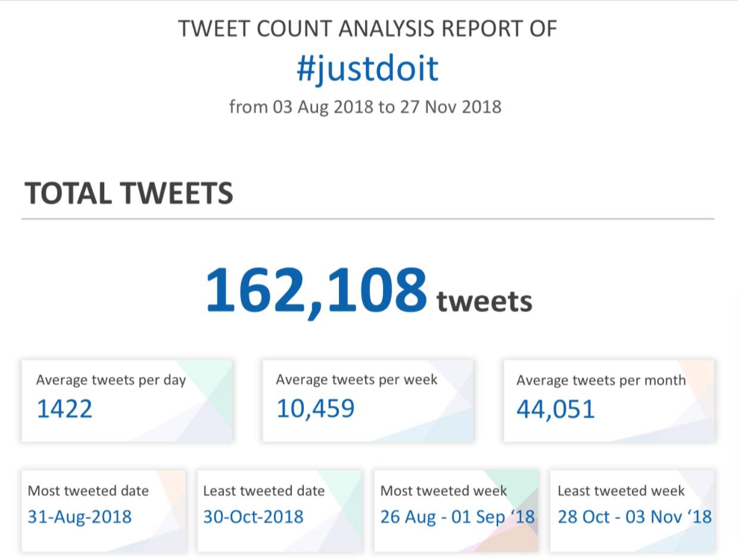This screenshot has height=560, width=738.
Task: Click the report title text
Action: tap(368, 29)
